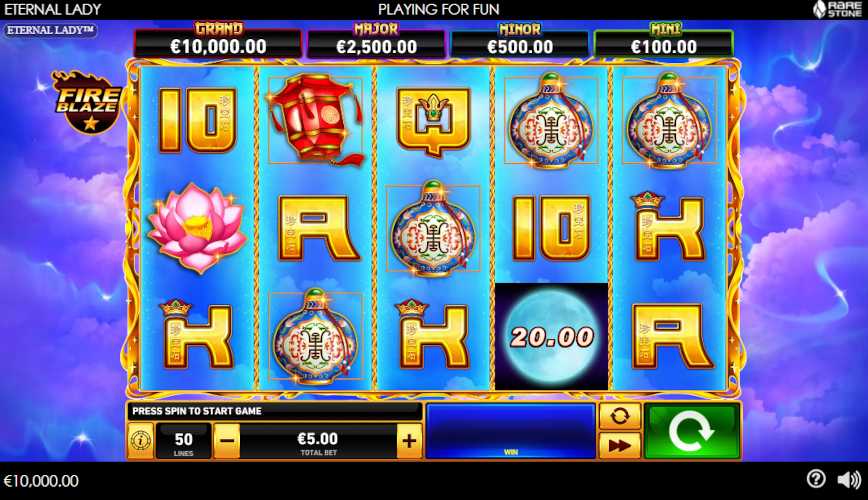Click the €5.00 total bet field
This screenshot has width=868, height=500.
(318, 441)
